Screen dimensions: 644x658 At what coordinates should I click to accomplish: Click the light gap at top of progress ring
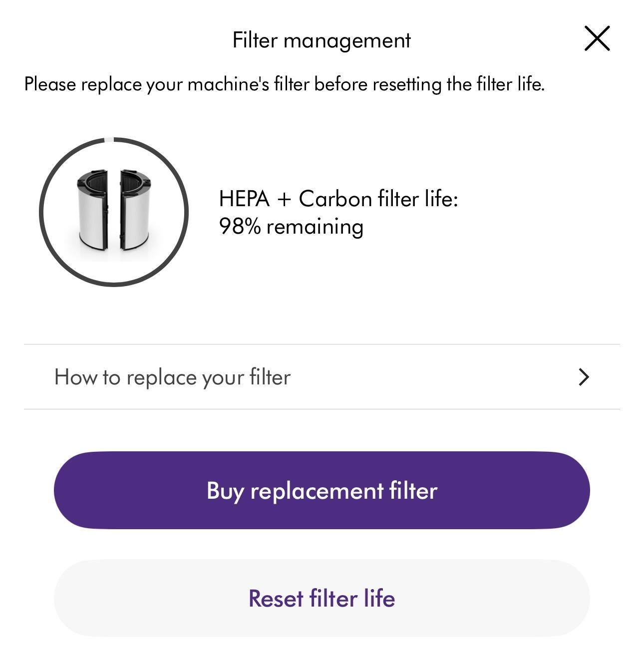pyautogui.click(x=114, y=140)
